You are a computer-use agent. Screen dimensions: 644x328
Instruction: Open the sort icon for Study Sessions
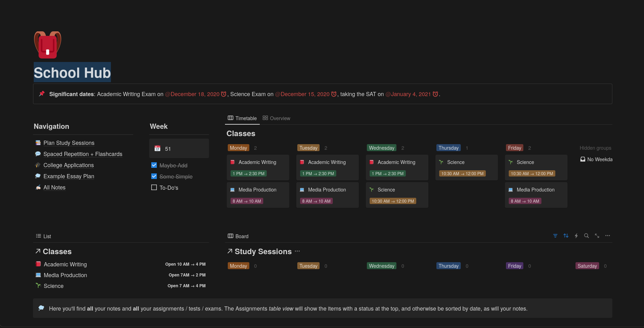pos(566,236)
